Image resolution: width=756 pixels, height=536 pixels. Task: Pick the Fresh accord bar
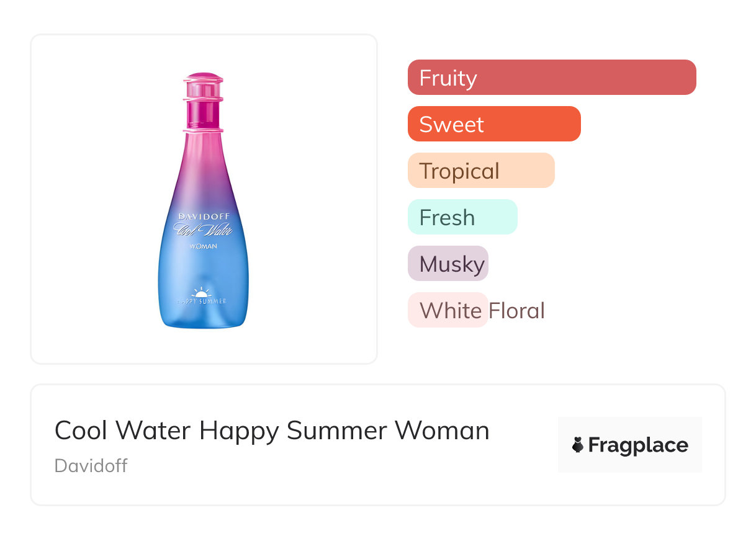click(x=462, y=217)
